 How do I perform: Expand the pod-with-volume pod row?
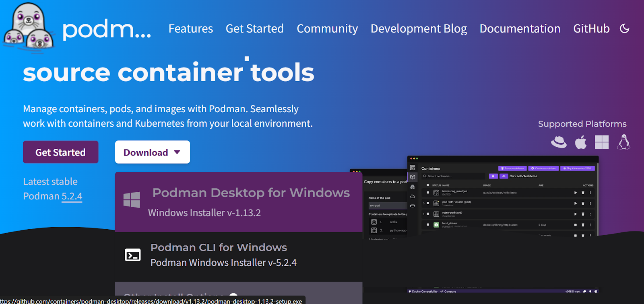click(424, 203)
